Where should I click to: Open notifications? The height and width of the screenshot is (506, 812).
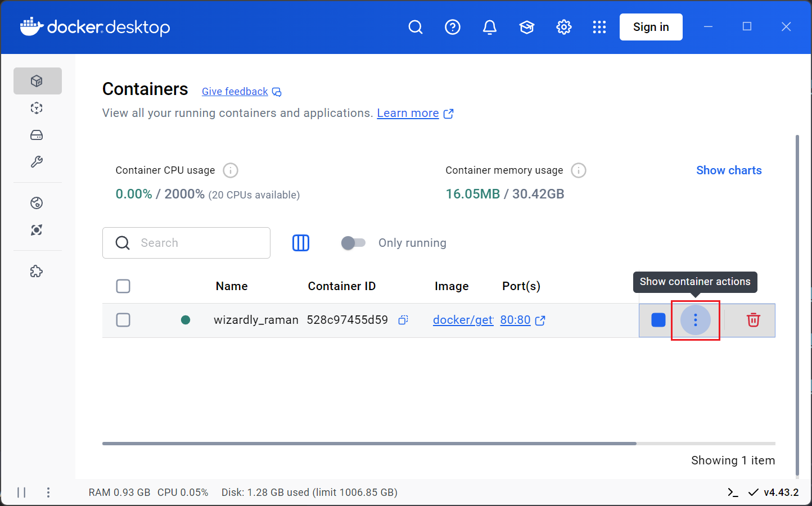point(490,26)
